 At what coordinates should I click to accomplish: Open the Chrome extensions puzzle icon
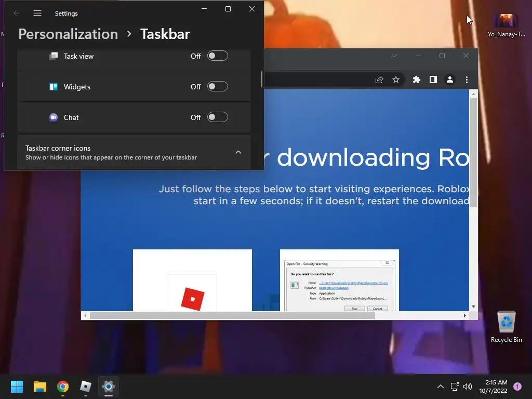416,79
